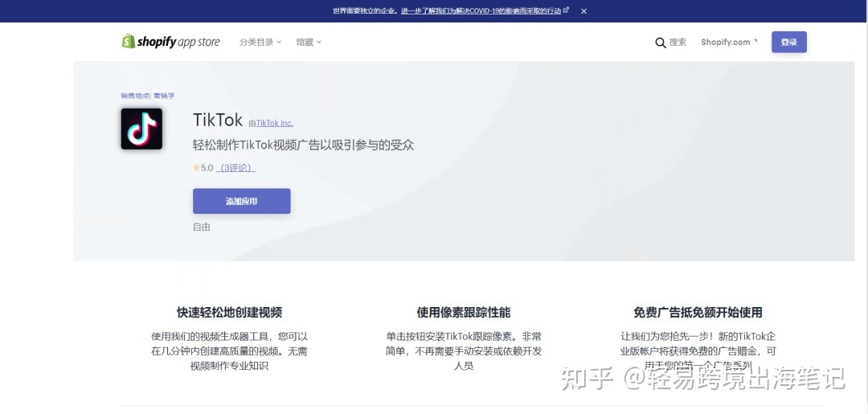Dismiss the COVID-19 announcement banner
Screen dimensions: 868x414
click(583, 11)
